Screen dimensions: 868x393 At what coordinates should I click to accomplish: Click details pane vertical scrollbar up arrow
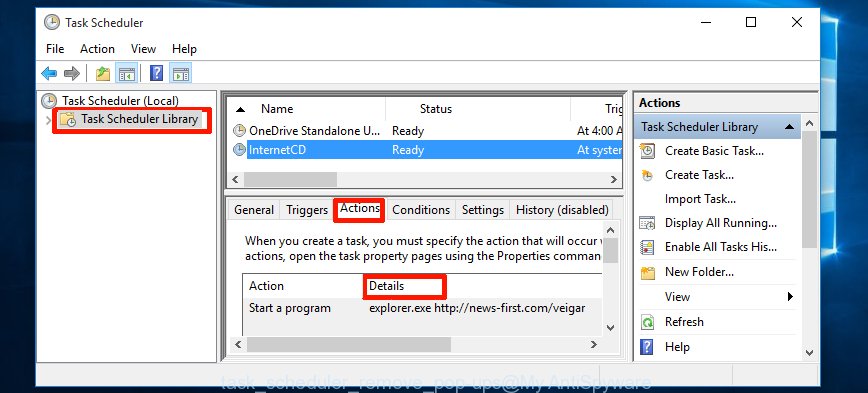[611, 230]
